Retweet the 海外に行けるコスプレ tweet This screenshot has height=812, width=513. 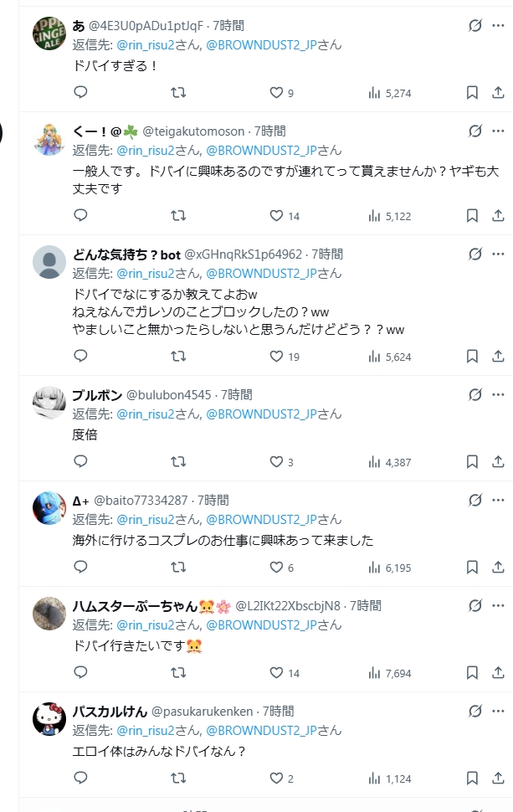coord(178,567)
